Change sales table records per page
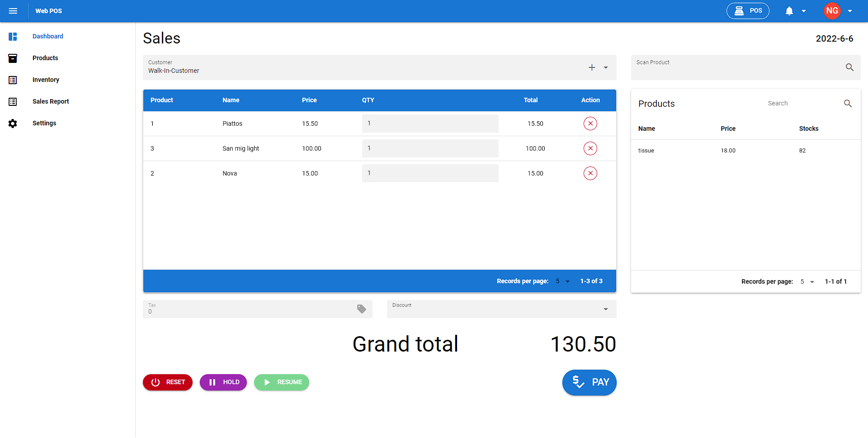 coord(562,281)
